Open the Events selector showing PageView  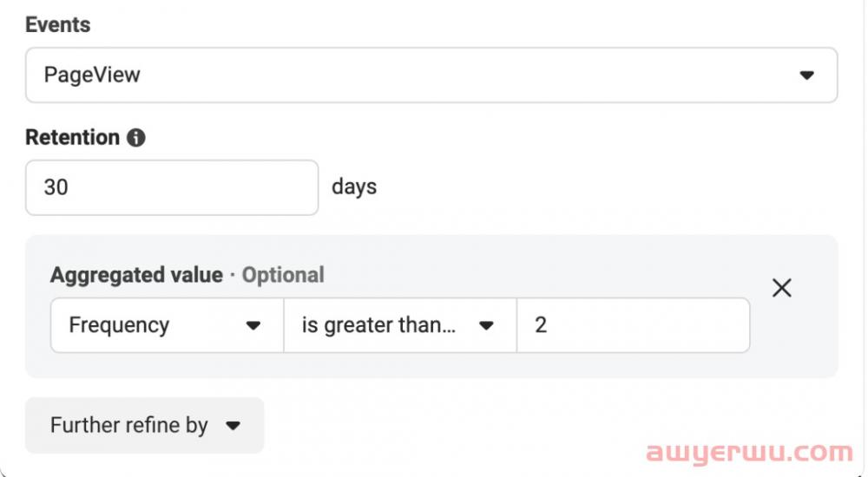[431, 75]
